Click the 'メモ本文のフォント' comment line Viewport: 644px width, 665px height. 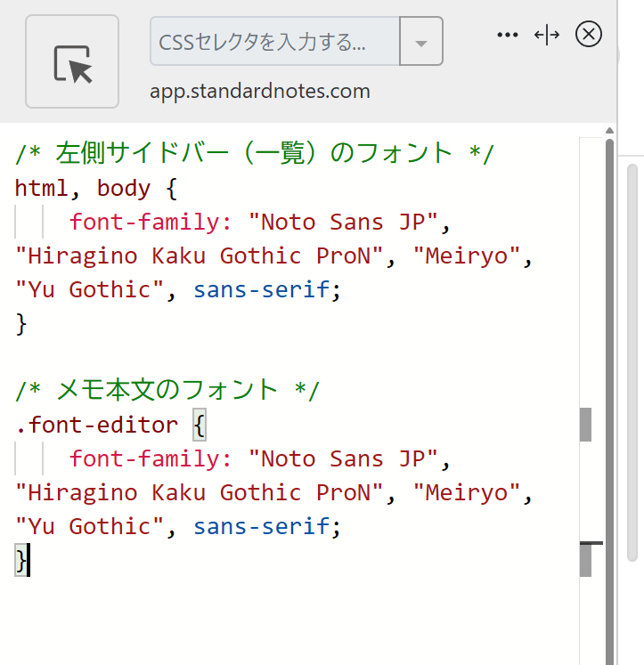(x=167, y=390)
